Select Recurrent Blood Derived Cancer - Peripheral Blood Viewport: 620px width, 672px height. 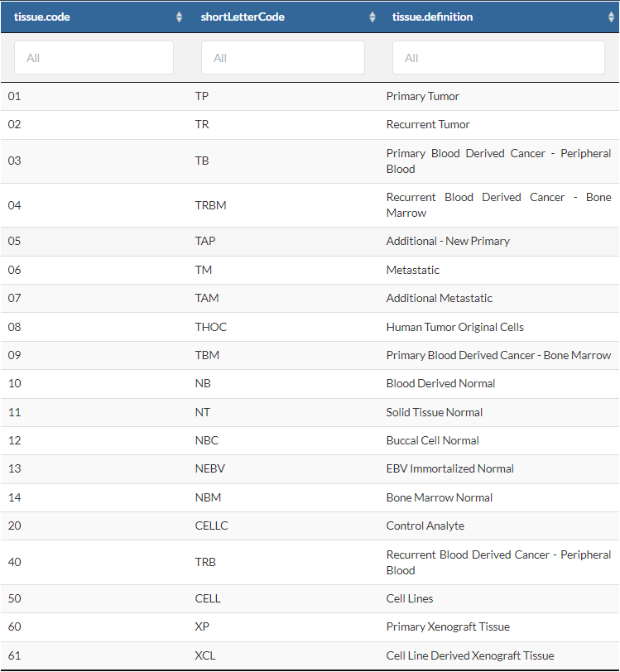[498, 562]
